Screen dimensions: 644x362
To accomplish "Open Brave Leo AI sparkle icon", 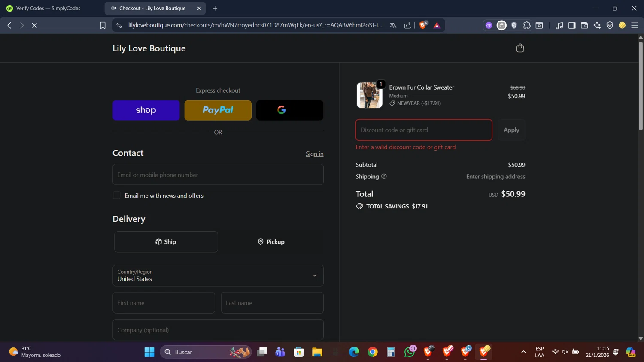I will tap(597, 25).
